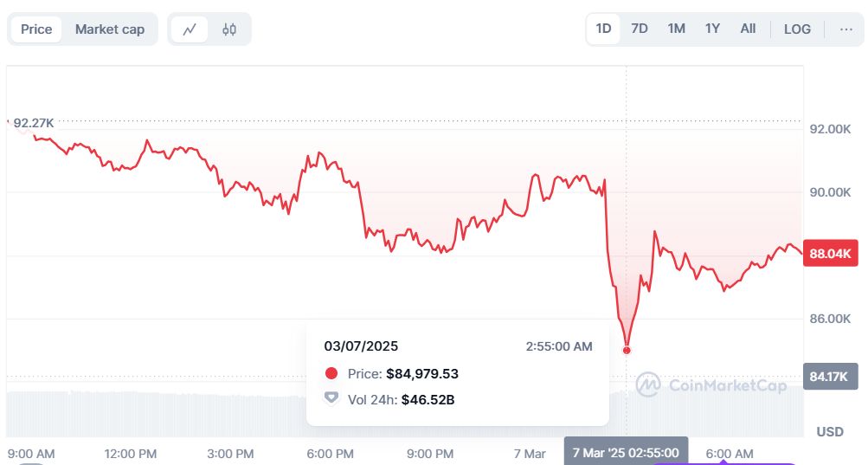Select the Price tab
The width and height of the screenshot is (868, 465).
pyautogui.click(x=36, y=29)
